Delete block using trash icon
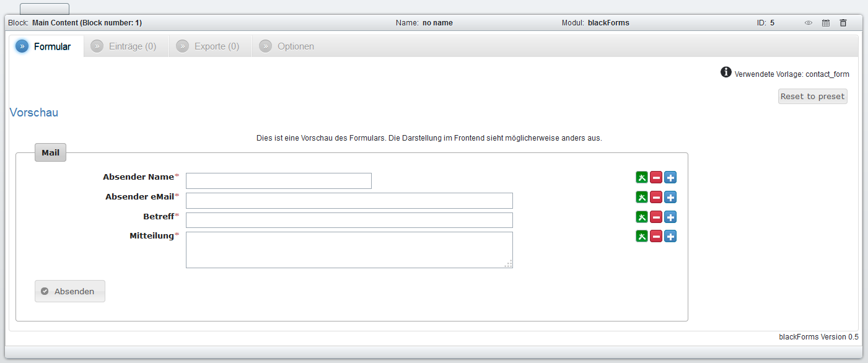Viewport: 868px width, 363px height. (843, 23)
